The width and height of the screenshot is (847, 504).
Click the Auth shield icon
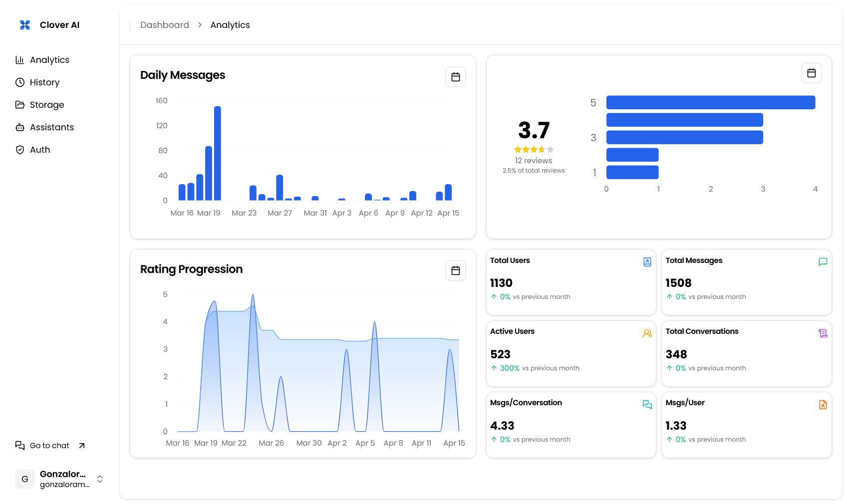[20, 150]
